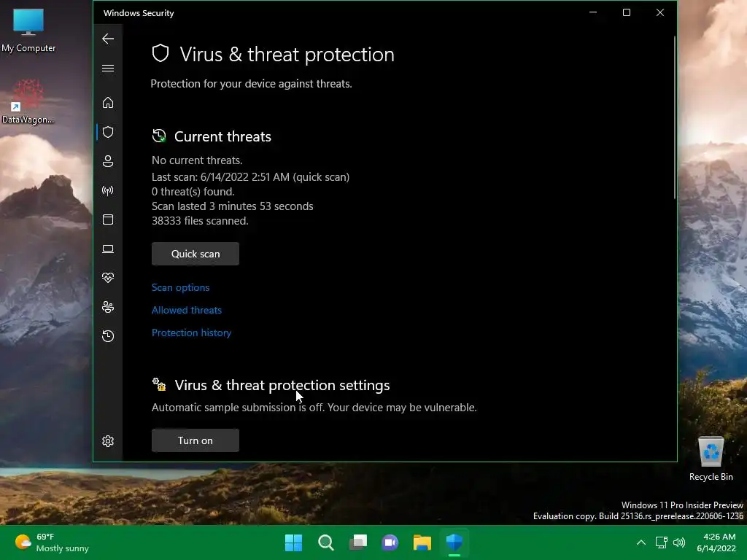Open taskbar Search

[x=326, y=542]
